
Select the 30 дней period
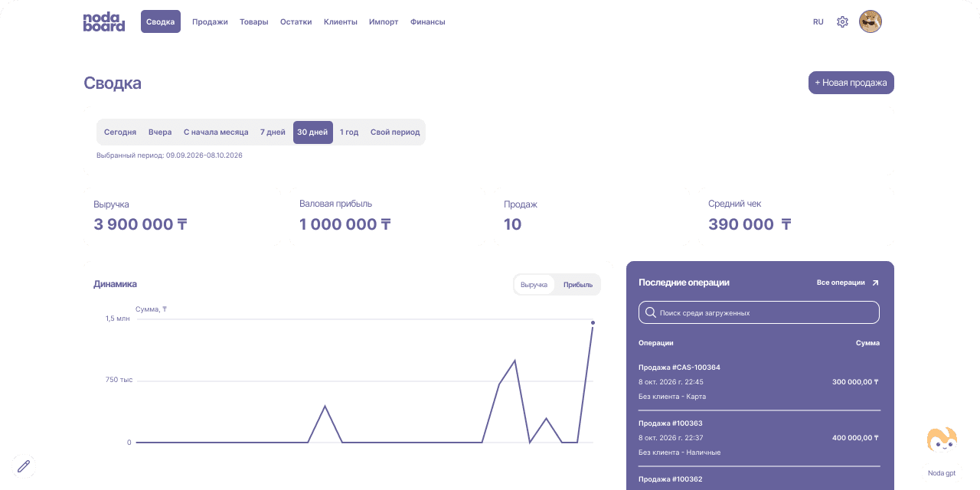[312, 132]
